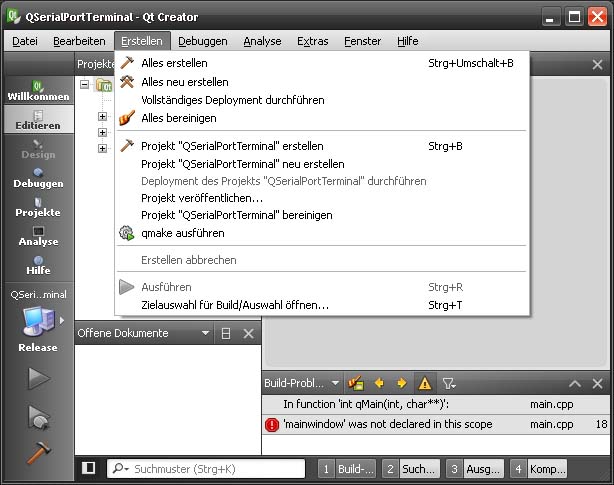The image size is (614, 485).
Task: Click the green Run play button
Action: point(38,378)
